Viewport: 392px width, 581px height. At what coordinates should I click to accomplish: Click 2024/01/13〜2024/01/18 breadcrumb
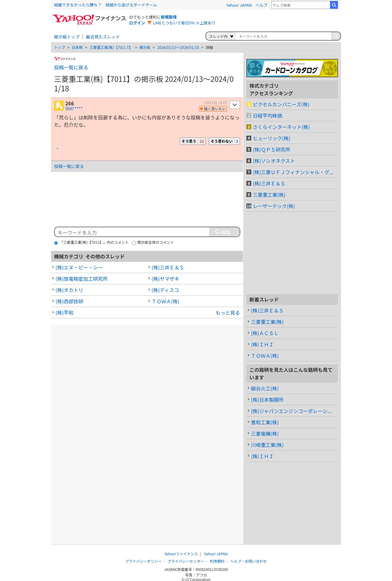(x=178, y=48)
